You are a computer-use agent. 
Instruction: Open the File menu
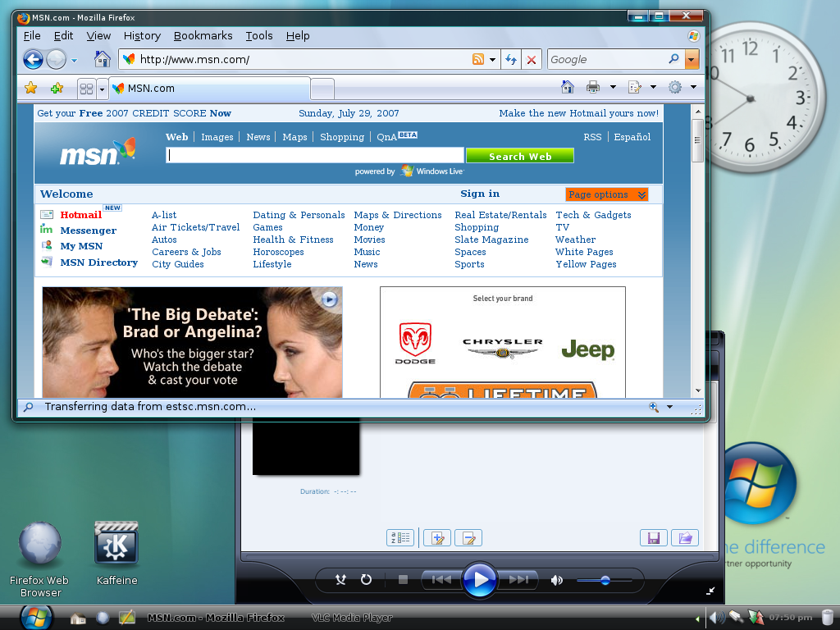[32, 36]
